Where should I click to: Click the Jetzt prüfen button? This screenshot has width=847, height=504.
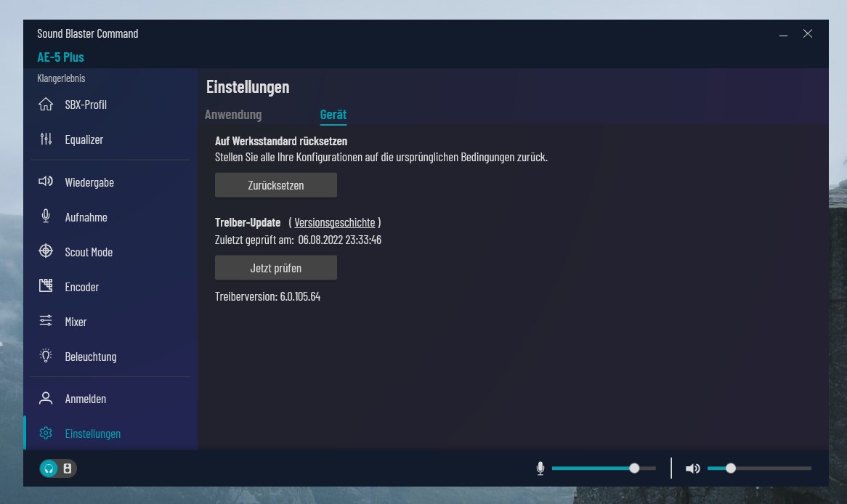pos(275,268)
